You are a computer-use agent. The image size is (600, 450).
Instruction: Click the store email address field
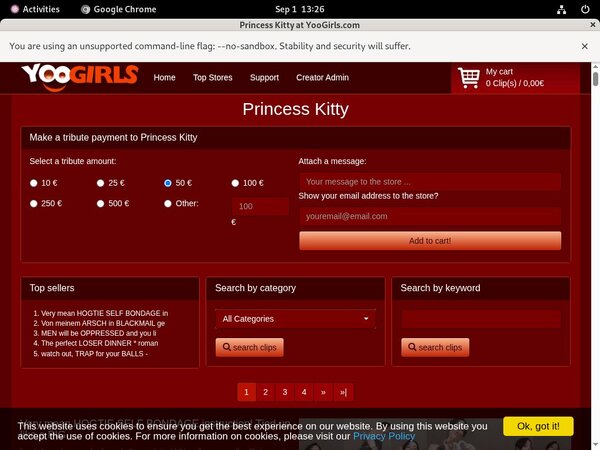[x=430, y=216]
